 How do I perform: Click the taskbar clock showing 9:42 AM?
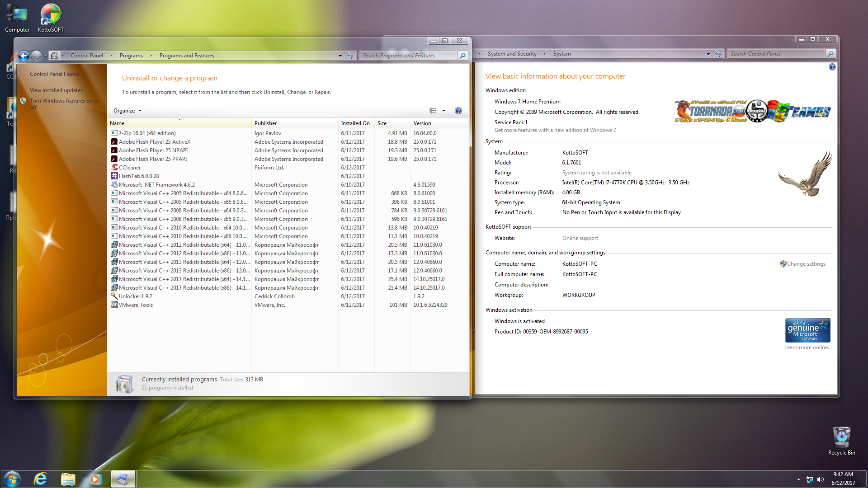click(x=843, y=474)
